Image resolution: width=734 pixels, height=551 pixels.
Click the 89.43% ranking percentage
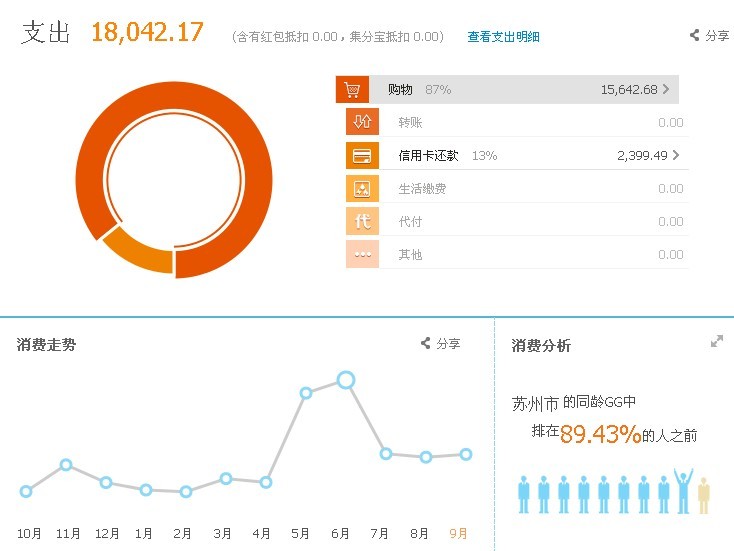(600, 434)
